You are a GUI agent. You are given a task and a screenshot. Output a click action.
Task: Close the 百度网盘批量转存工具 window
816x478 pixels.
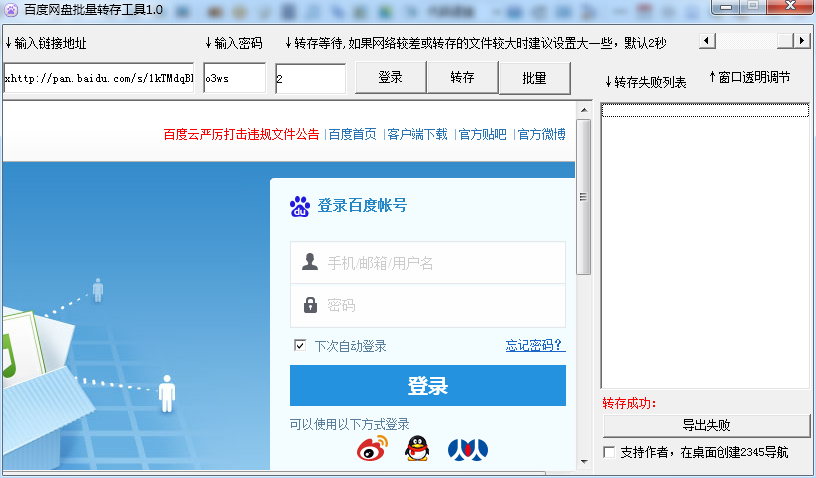tap(790, 6)
